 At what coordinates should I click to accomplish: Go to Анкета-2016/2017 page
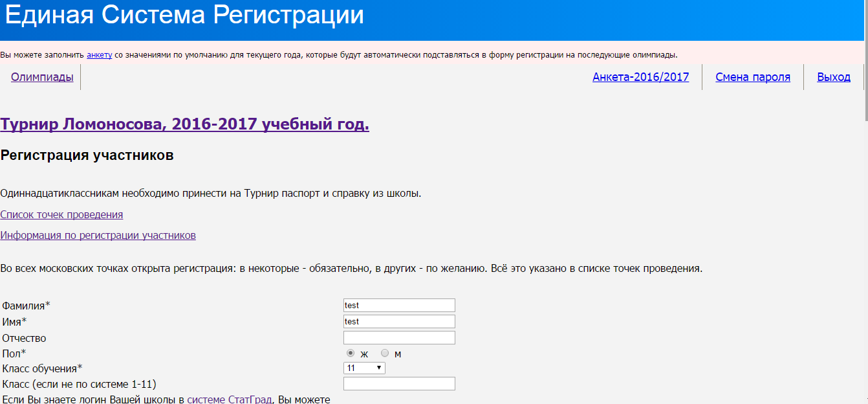tap(640, 77)
